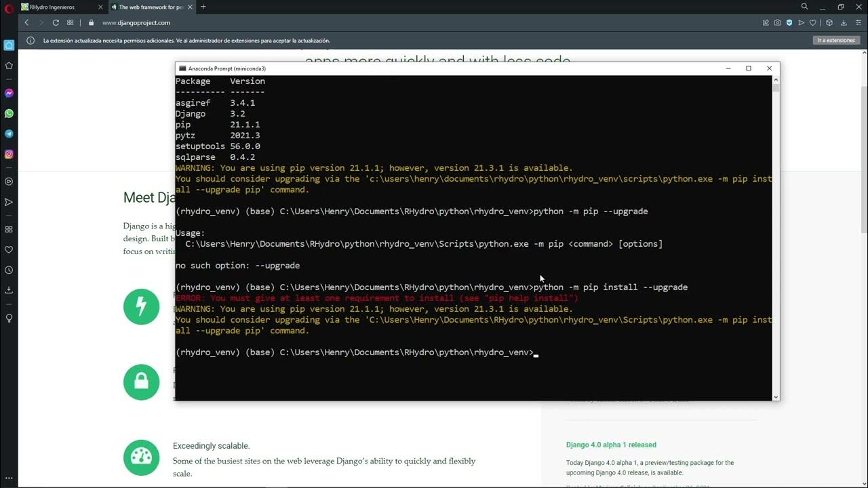This screenshot has height=488, width=868.
Task: Open My Flow arrow icon in sidebar
Action: [9, 202]
